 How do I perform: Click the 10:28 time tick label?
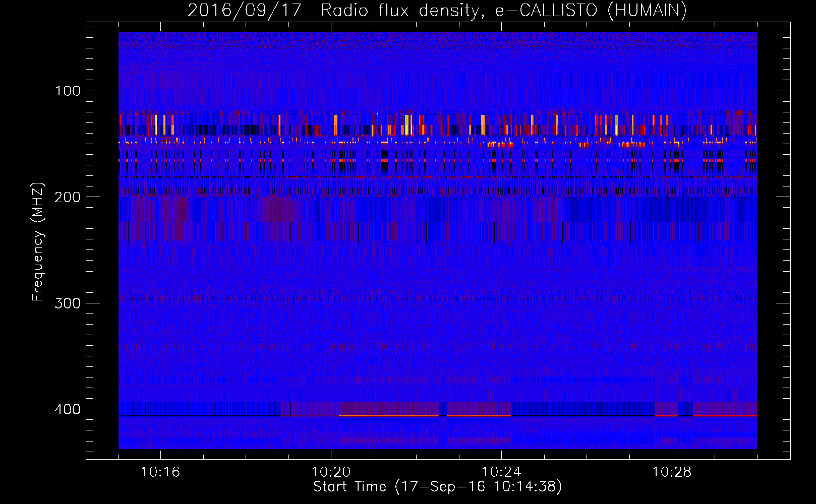672,472
